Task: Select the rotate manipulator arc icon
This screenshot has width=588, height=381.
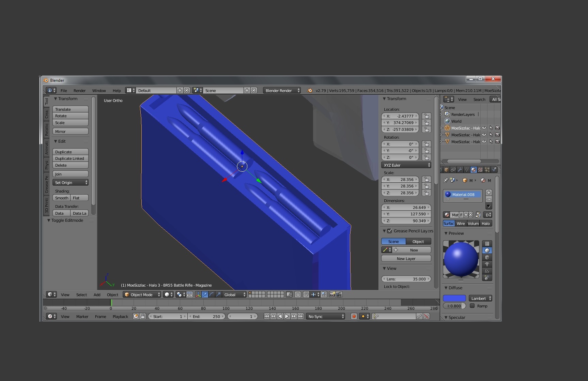Action: [x=212, y=294]
